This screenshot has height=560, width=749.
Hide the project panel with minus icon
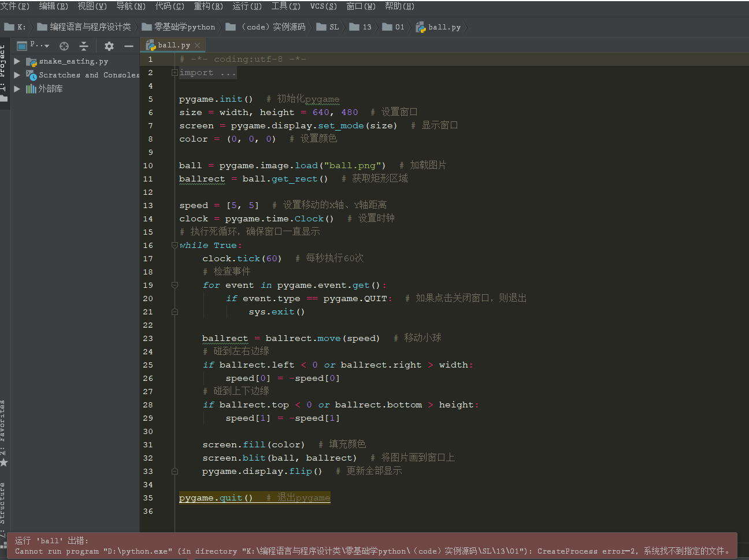pos(129,46)
